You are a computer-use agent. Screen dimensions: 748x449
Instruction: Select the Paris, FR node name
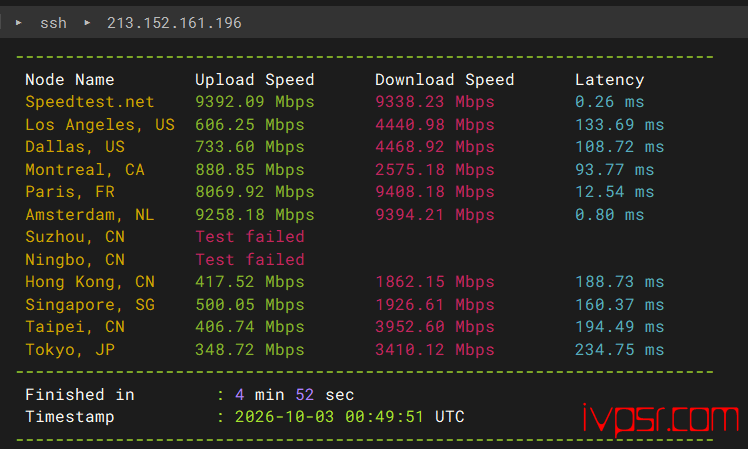point(70,192)
